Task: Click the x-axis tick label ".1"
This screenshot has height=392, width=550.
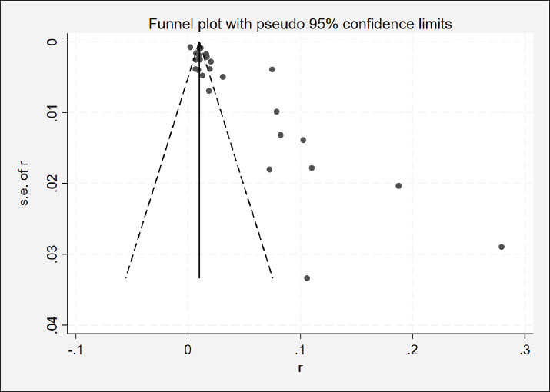Action: click(x=298, y=350)
